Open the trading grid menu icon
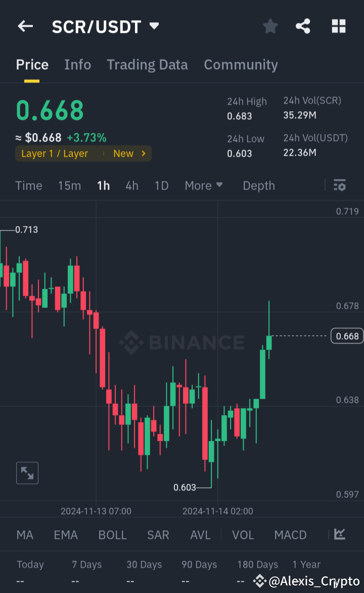The width and height of the screenshot is (364, 593). coord(338,26)
